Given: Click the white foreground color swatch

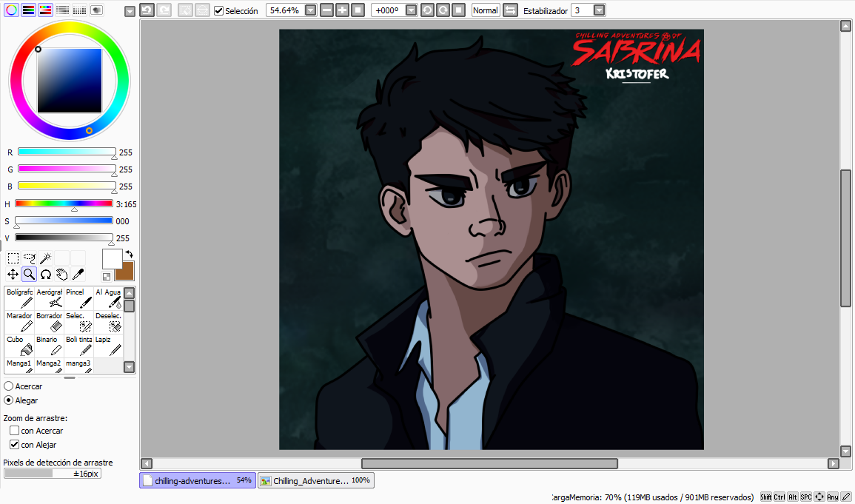Looking at the screenshot, I should tap(113, 259).
